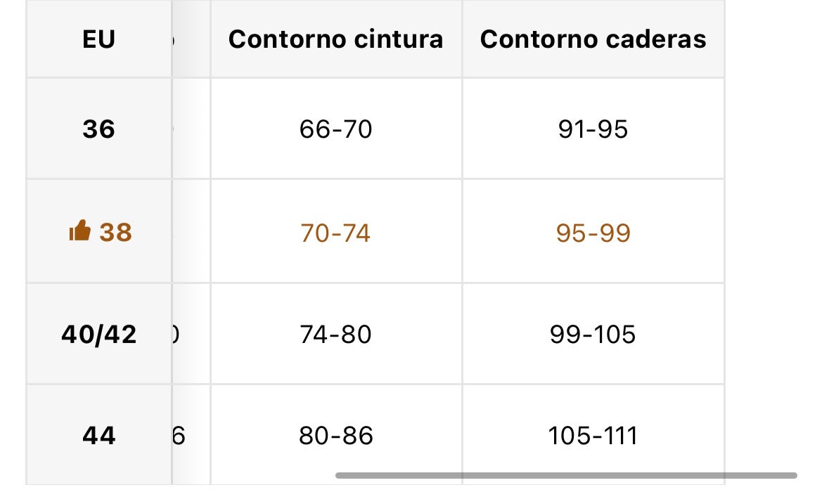Select the EU column header
The height and width of the screenshot is (504, 829).
[x=99, y=39]
